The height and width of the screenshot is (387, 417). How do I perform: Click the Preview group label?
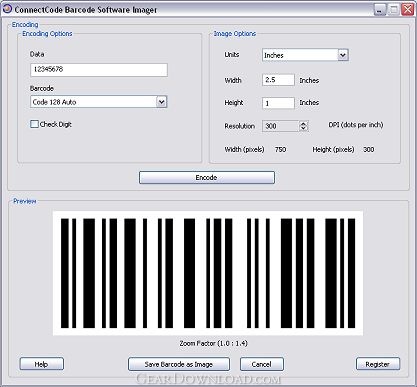[24, 201]
